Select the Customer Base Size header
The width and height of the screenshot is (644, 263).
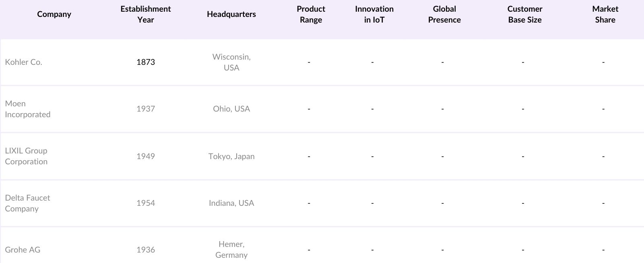click(x=524, y=14)
